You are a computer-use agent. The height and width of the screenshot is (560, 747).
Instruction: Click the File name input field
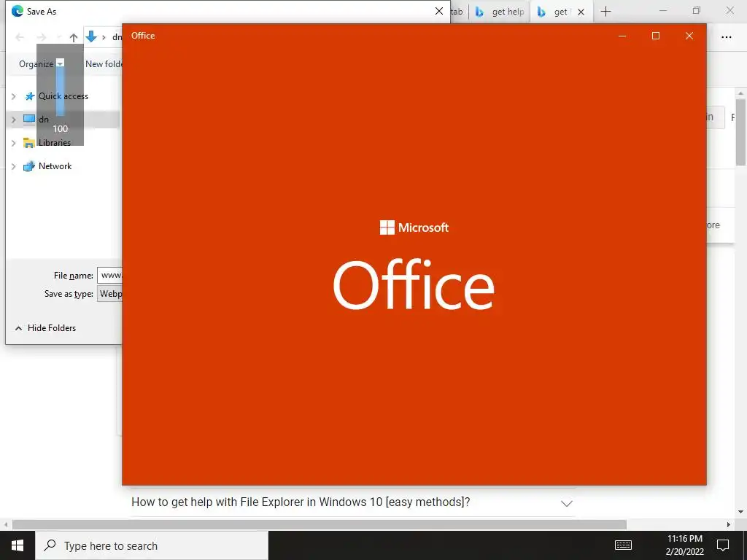(109, 275)
